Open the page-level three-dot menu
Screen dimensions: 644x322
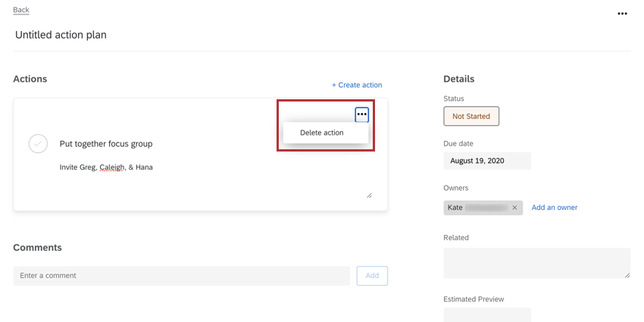pos(622,14)
